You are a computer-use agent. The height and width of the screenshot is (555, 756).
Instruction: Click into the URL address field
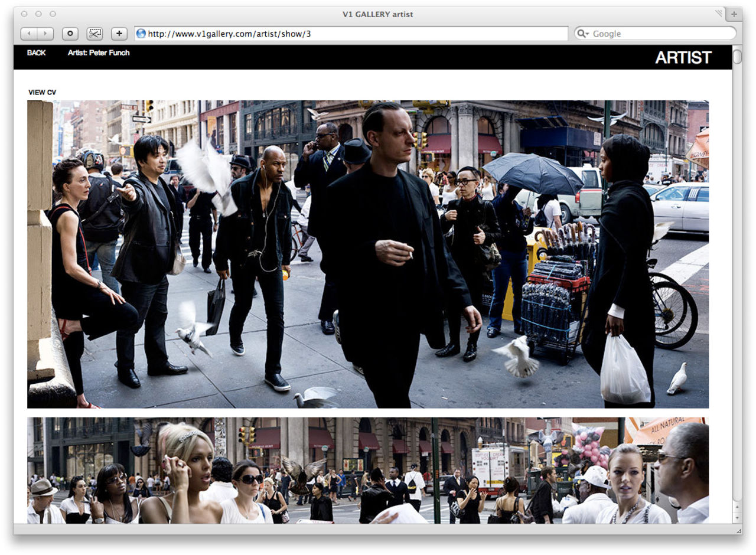[354, 34]
